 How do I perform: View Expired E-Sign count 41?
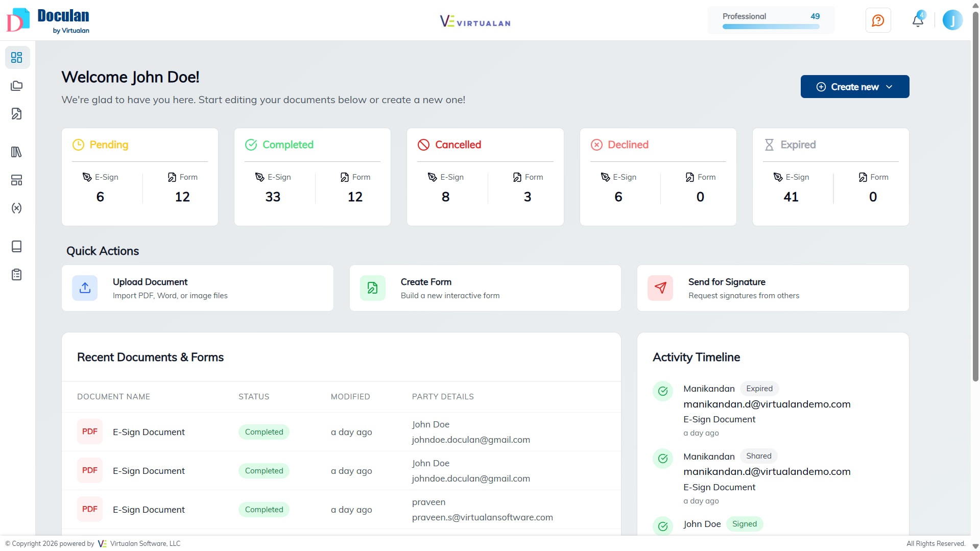[x=791, y=197]
